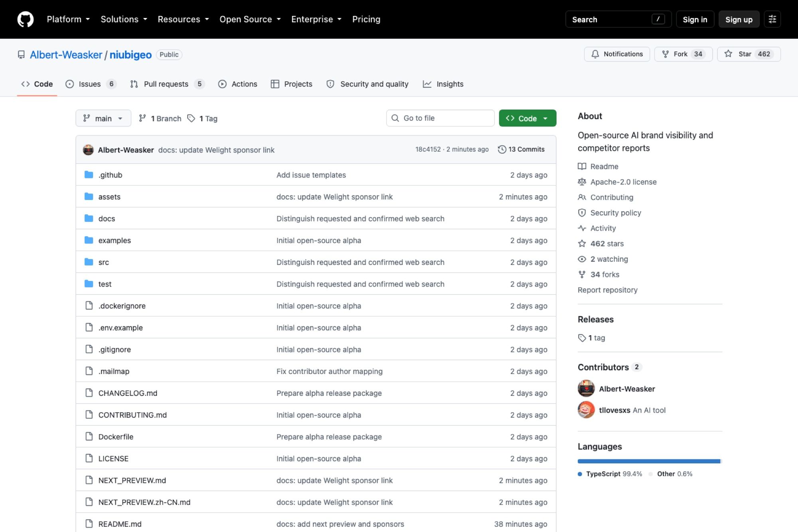798x532 pixels.
Task: Click the Dockerfile file icon
Action: [89, 436]
